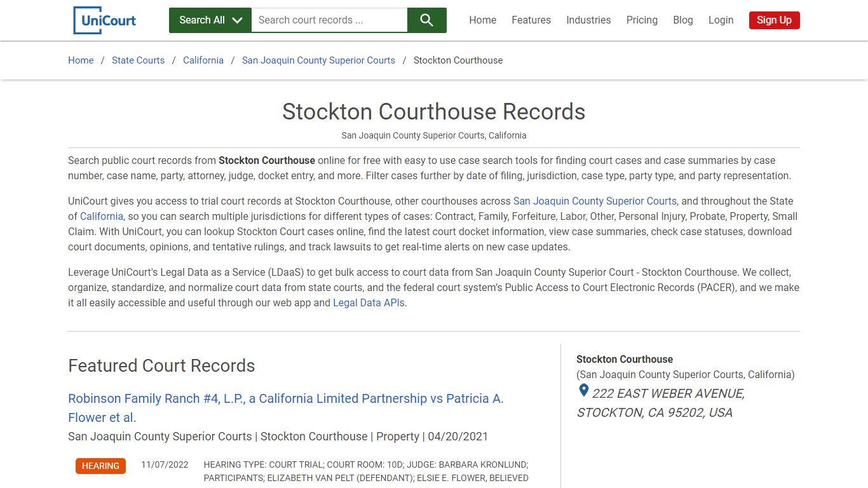This screenshot has height=488, width=868.
Task: Click Home in the breadcrumb
Action: pyautogui.click(x=81, y=60)
